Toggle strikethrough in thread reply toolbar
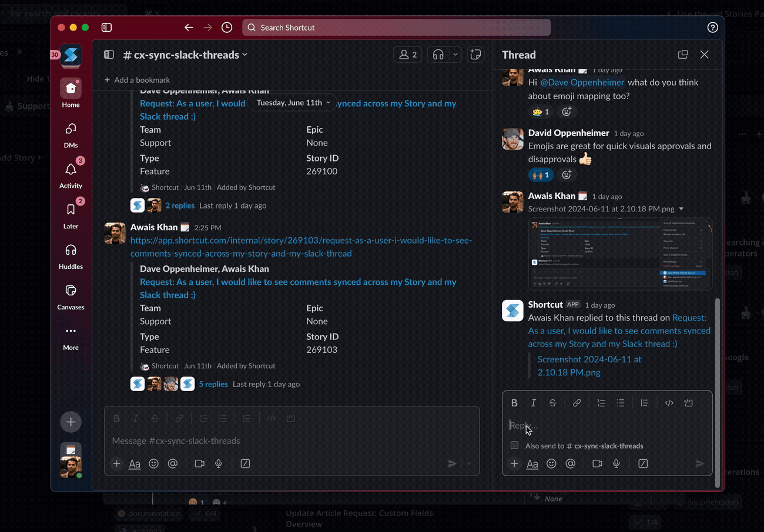Viewport: 764px width, 532px height. pyautogui.click(x=552, y=402)
